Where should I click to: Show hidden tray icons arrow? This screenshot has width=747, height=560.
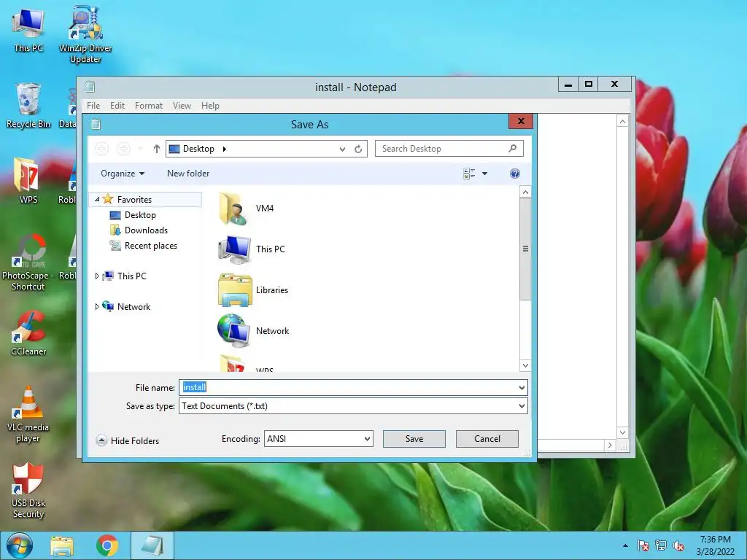(625, 546)
